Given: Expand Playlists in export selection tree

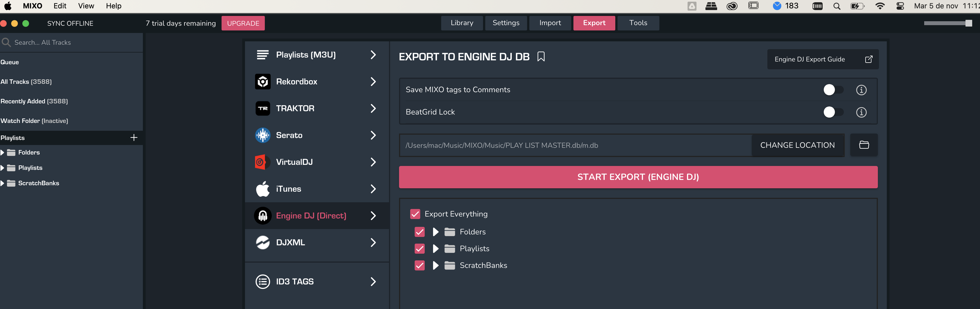Looking at the screenshot, I should [436, 248].
